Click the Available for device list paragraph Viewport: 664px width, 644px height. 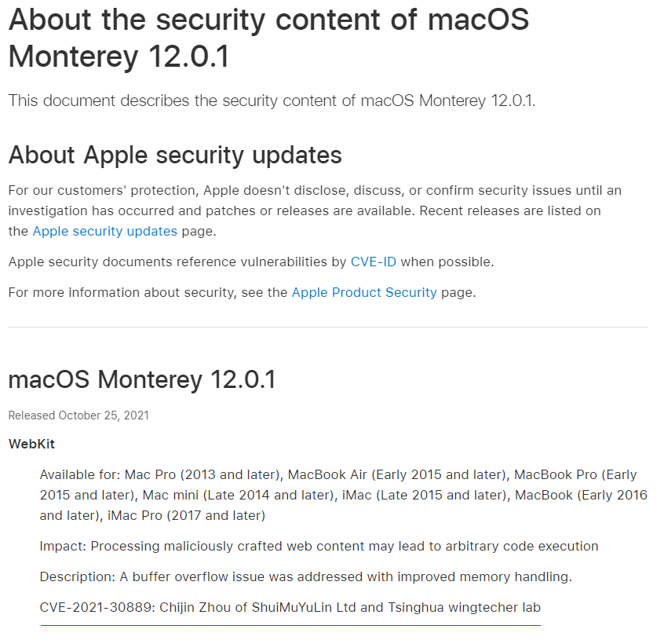tap(344, 495)
